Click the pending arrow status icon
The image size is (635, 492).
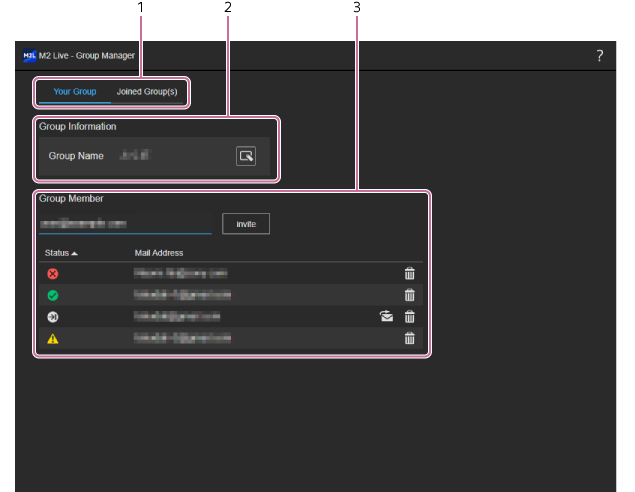pos(52,317)
